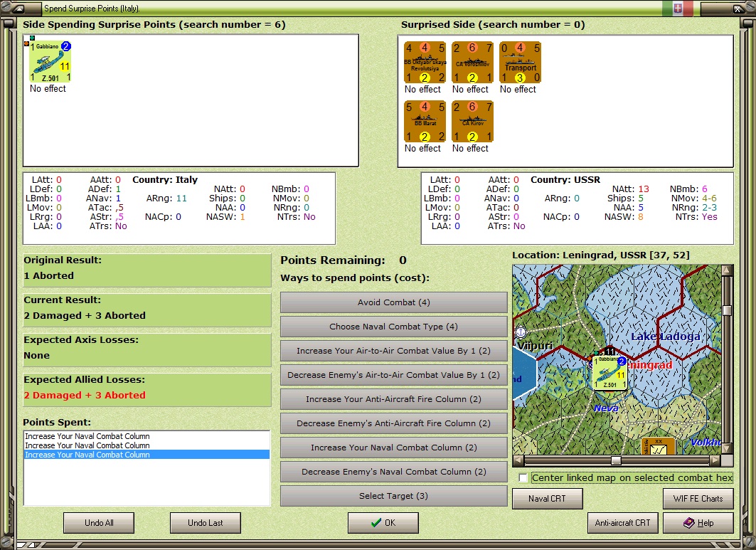Select the Gabbiano Z.501 aircraft counter in the spending side panel
Image resolution: width=756 pixels, height=550 pixels.
(50, 62)
